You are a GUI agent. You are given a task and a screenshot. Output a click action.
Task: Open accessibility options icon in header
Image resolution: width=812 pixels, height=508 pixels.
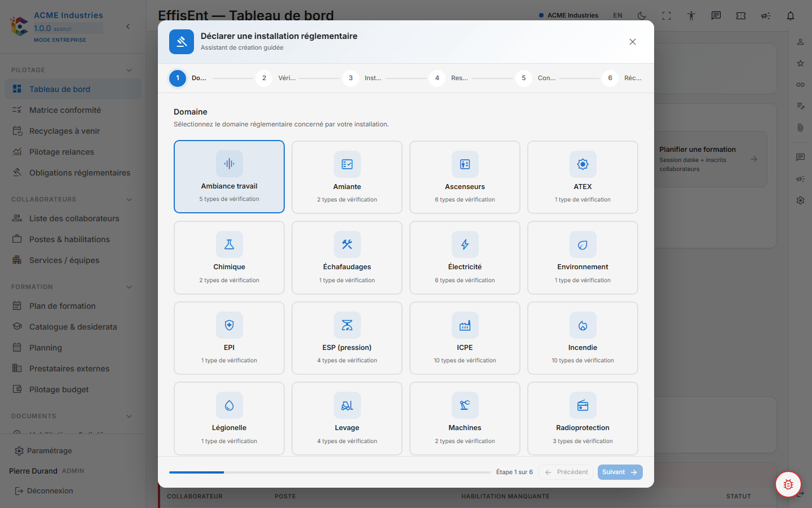click(x=691, y=16)
